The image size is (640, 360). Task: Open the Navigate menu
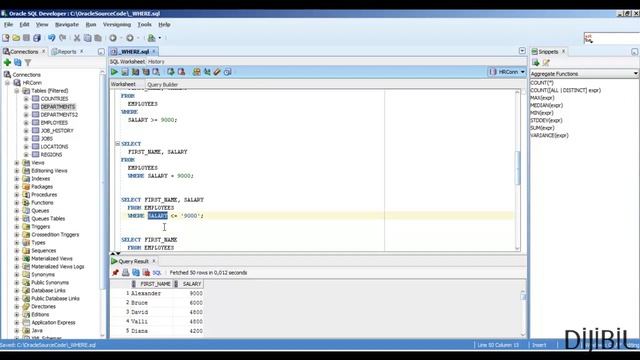pyautogui.click(x=67, y=24)
